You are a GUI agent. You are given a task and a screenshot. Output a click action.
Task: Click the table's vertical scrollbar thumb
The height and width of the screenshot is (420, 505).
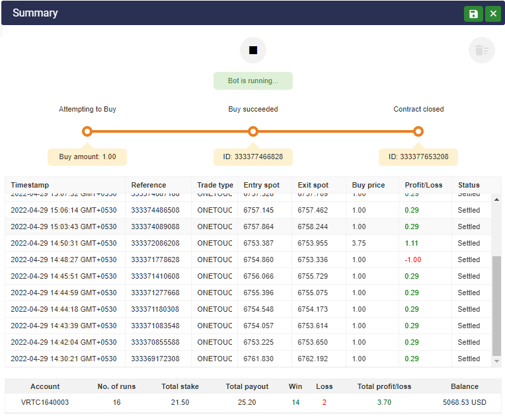coord(496,306)
